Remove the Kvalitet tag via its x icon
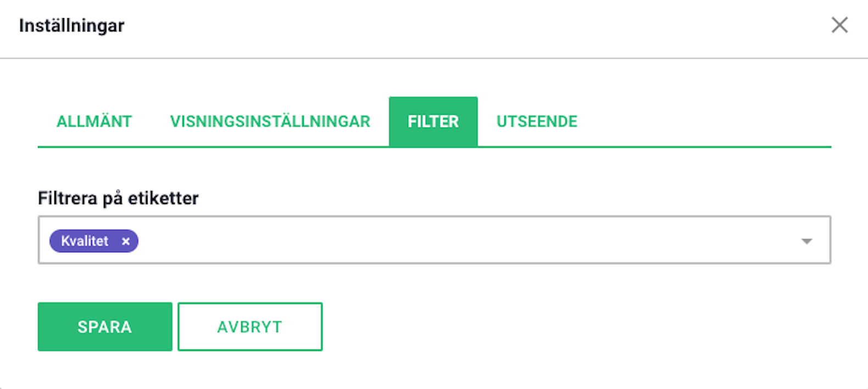 126,241
